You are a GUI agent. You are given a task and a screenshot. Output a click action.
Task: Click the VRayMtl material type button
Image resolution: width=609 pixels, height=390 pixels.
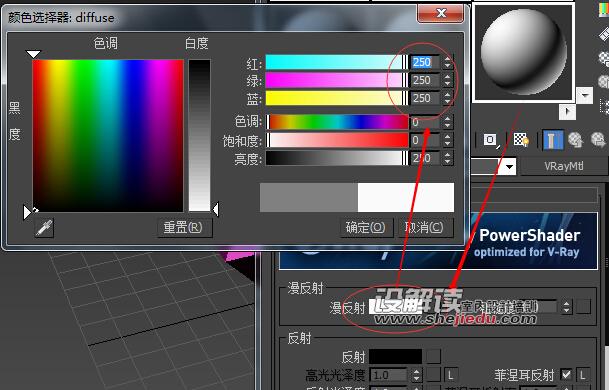pos(564,166)
